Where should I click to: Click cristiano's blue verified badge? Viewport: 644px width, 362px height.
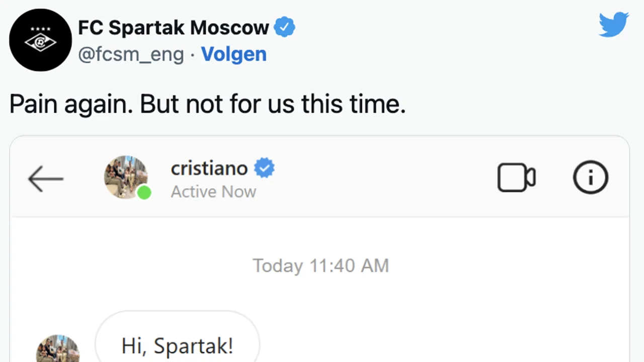click(x=265, y=167)
